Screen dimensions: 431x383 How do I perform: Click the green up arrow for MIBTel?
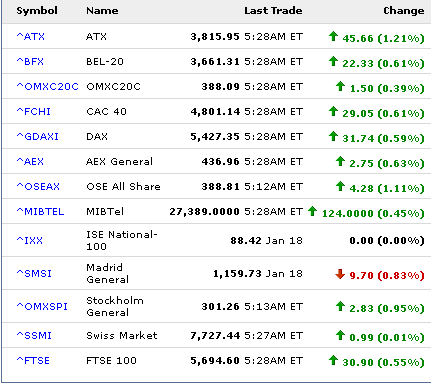(x=312, y=211)
